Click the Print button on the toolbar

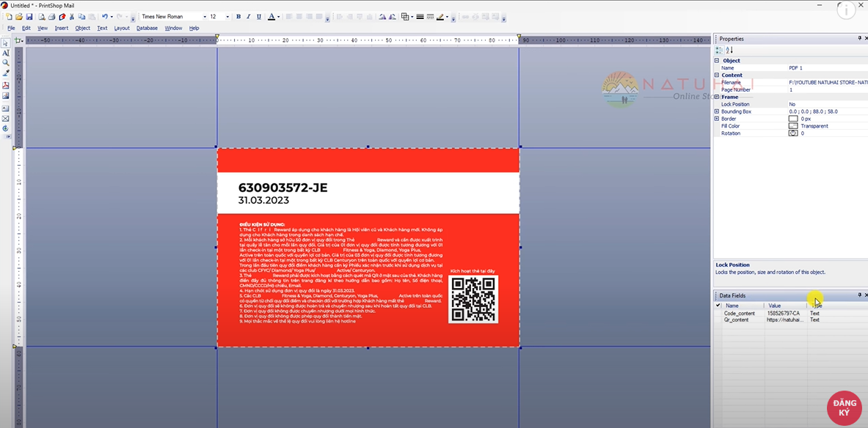click(x=51, y=16)
